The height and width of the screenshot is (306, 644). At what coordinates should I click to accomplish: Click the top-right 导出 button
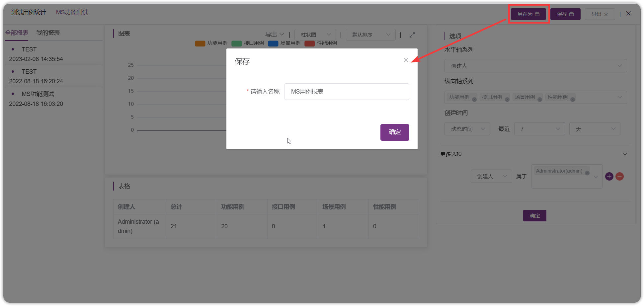coord(600,14)
